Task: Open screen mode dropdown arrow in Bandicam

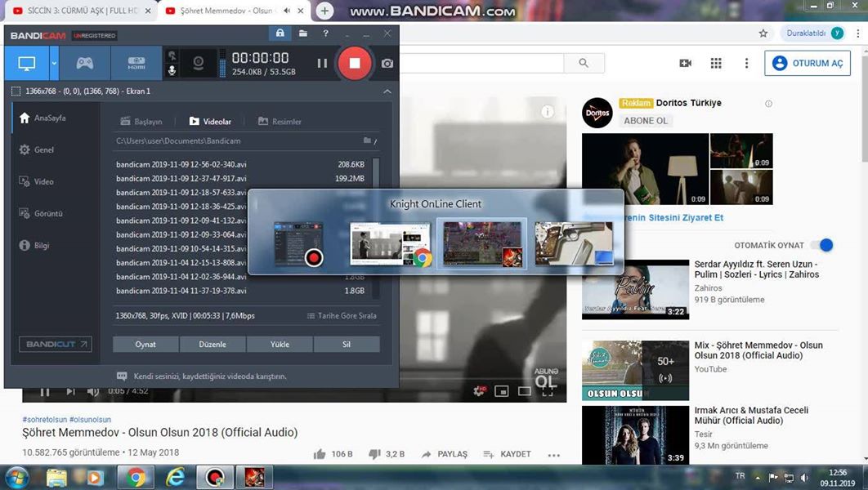Action: click(54, 63)
